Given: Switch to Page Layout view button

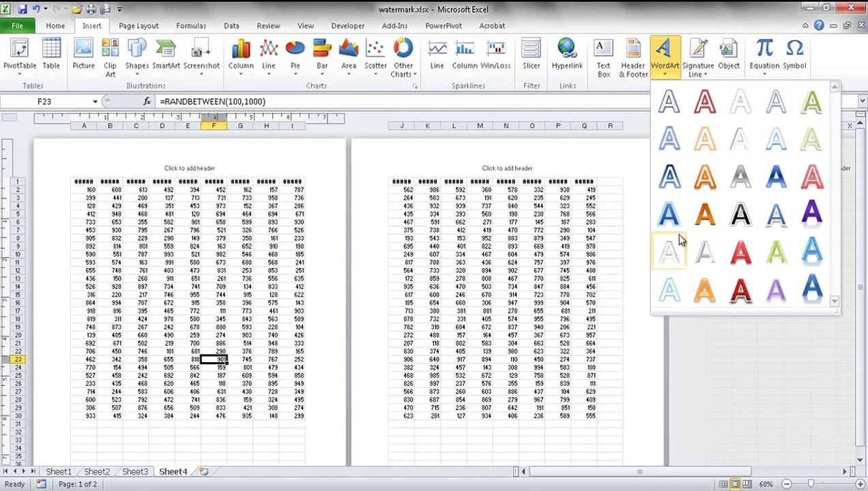Looking at the screenshot, I should pyautogui.click(x=735, y=484).
